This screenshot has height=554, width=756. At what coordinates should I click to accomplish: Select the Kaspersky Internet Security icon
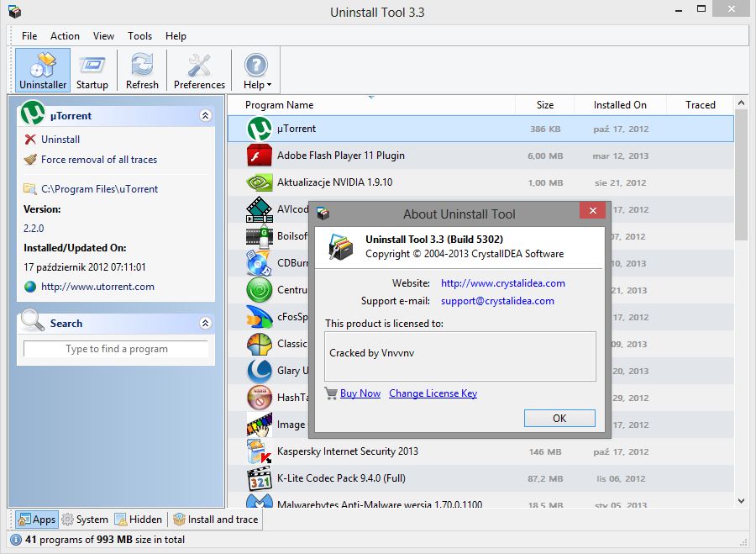(260, 451)
